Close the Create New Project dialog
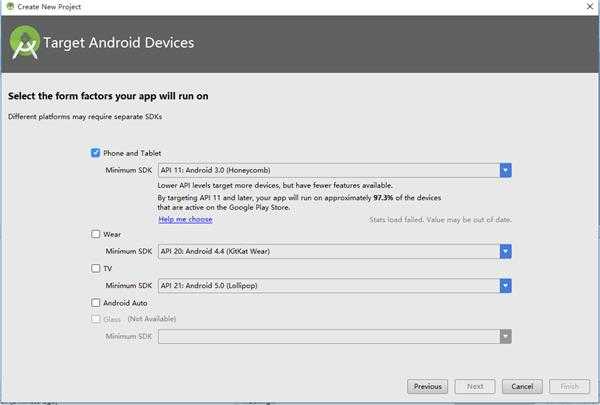 click(x=590, y=6)
